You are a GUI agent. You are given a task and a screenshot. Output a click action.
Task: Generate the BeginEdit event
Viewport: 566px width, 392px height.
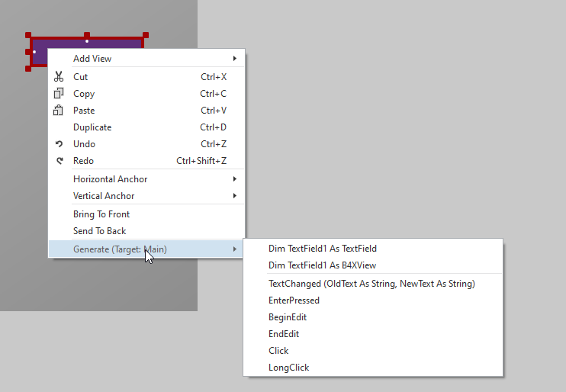[288, 317]
